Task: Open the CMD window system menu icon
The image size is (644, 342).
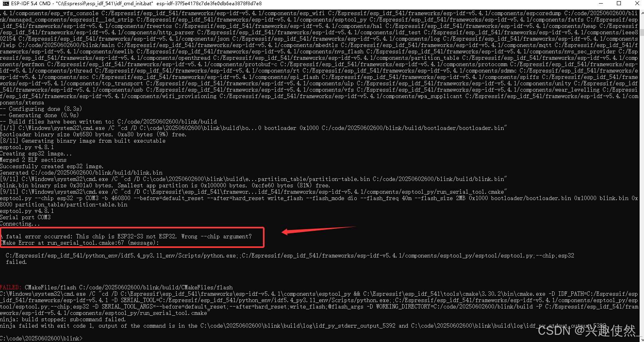Action: point(5,4)
